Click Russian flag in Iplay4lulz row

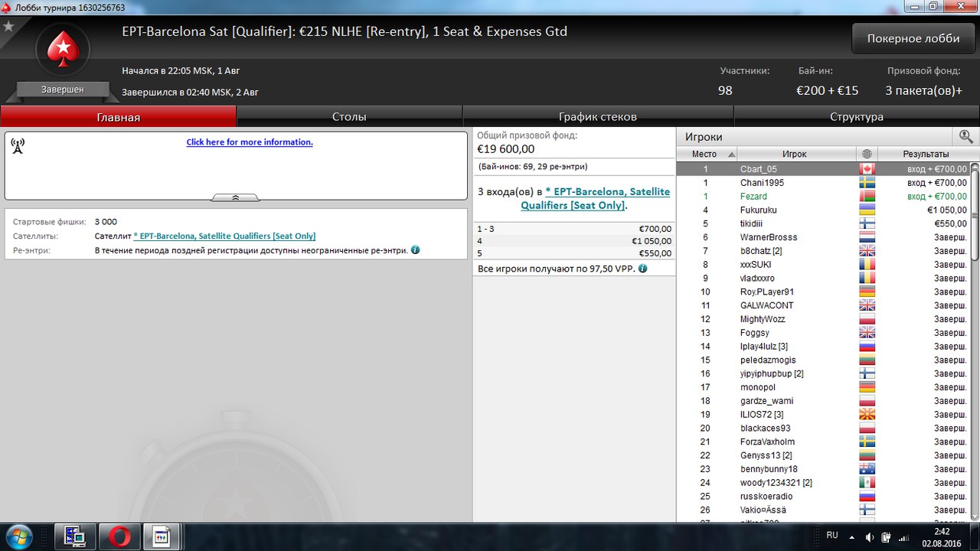(867, 347)
